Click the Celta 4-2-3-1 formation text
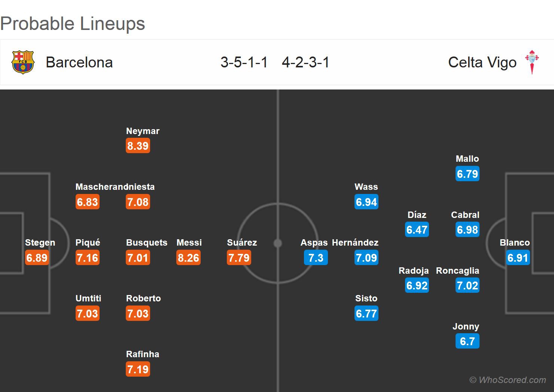Viewport: 554px width, 392px height. coord(305,62)
